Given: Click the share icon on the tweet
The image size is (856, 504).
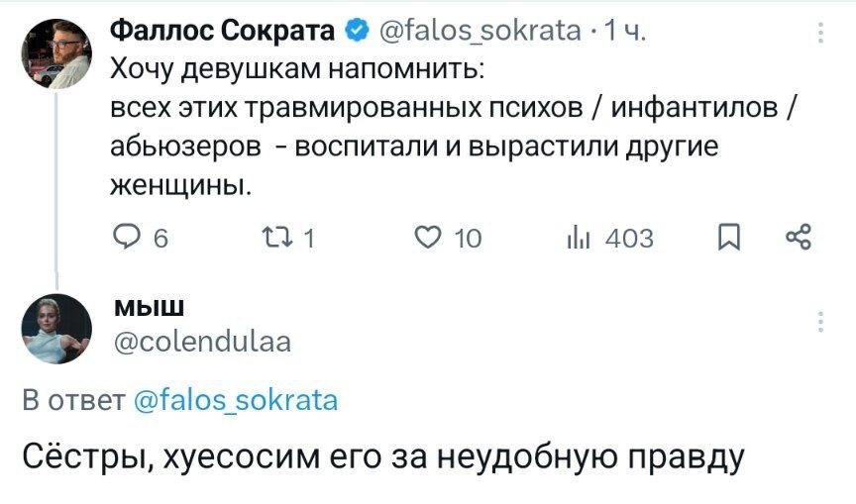Looking at the screenshot, I should [798, 238].
